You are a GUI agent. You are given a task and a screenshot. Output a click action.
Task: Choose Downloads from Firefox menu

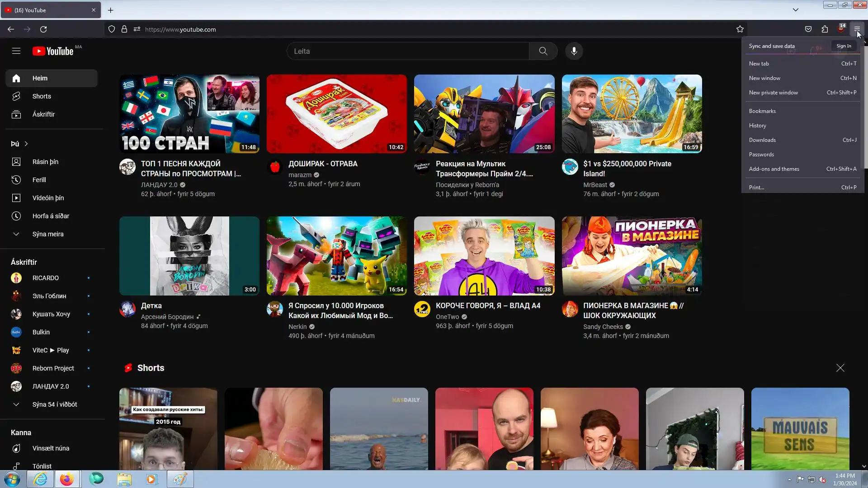(x=762, y=140)
